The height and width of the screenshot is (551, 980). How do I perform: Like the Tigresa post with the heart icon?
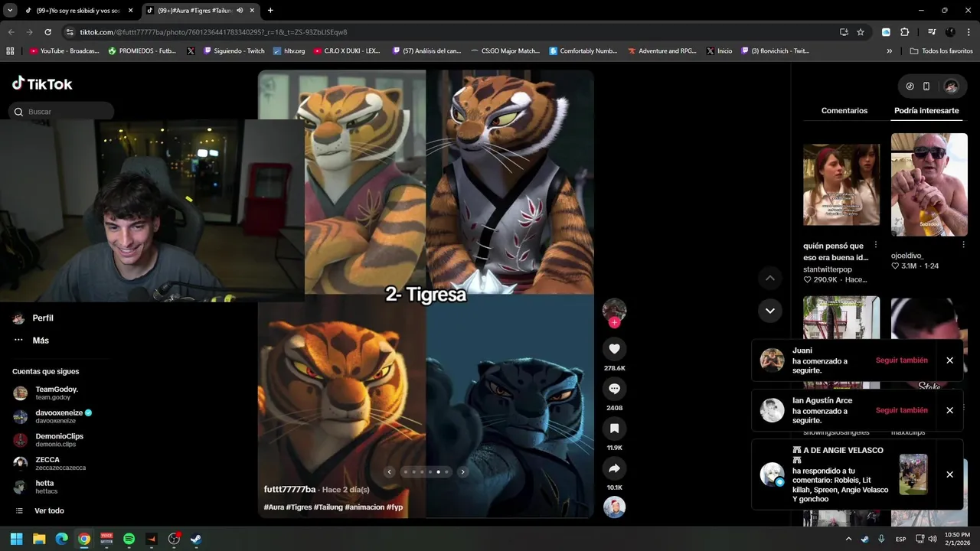pyautogui.click(x=614, y=349)
